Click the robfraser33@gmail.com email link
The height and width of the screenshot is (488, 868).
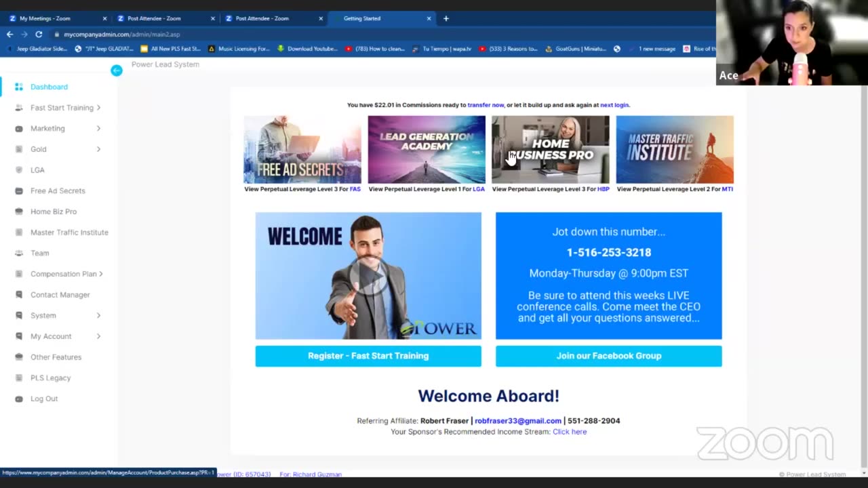pos(518,421)
